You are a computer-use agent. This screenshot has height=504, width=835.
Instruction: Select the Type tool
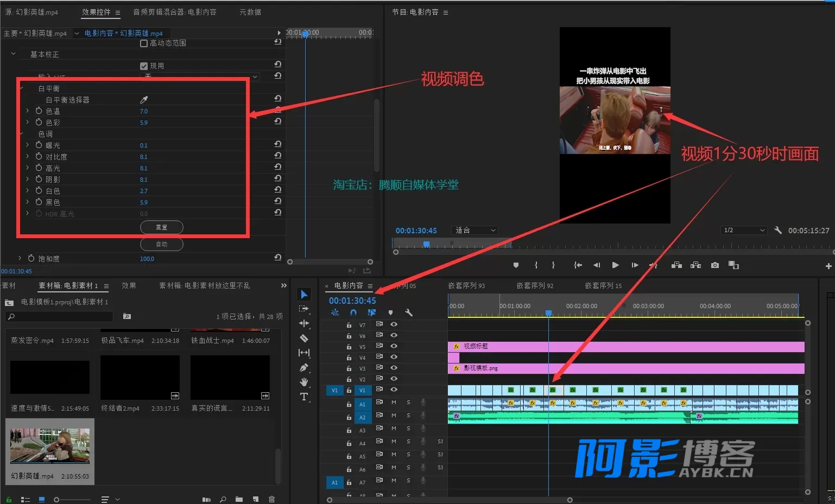pyautogui.click(x=304, y=397)
